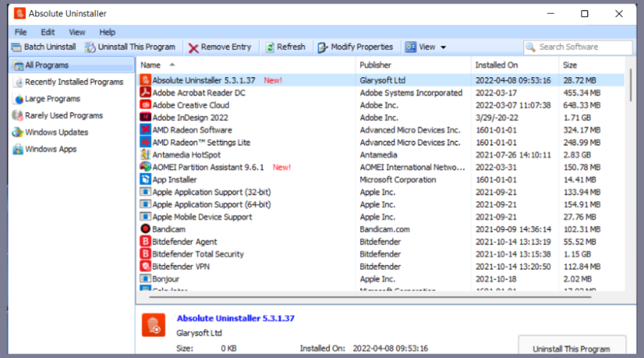
Task: Click the vertical scrollbar of program list
Action: [631, 85]
